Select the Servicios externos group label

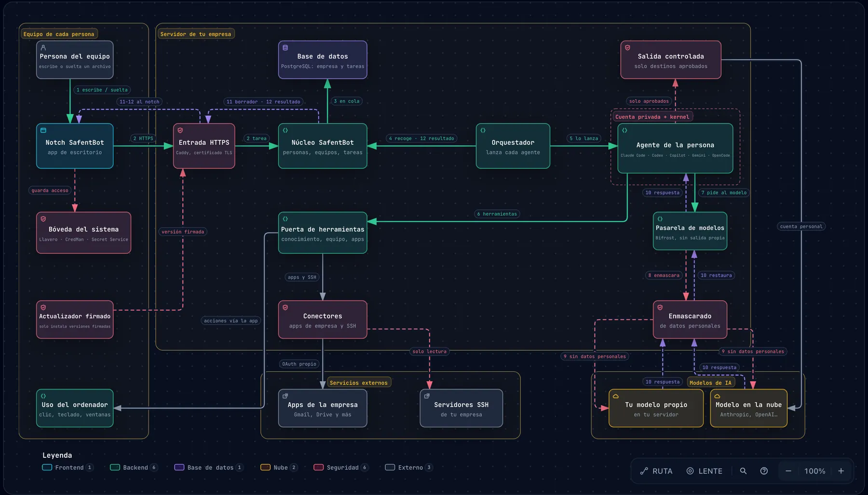[x=358, y=383]
